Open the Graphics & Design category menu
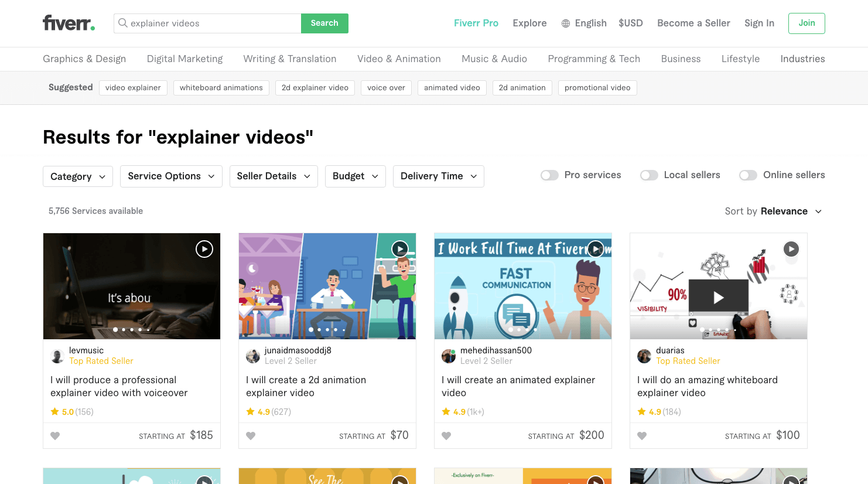Image resolution: width=868 pixels, height=484 pixels. coord(84,59)
